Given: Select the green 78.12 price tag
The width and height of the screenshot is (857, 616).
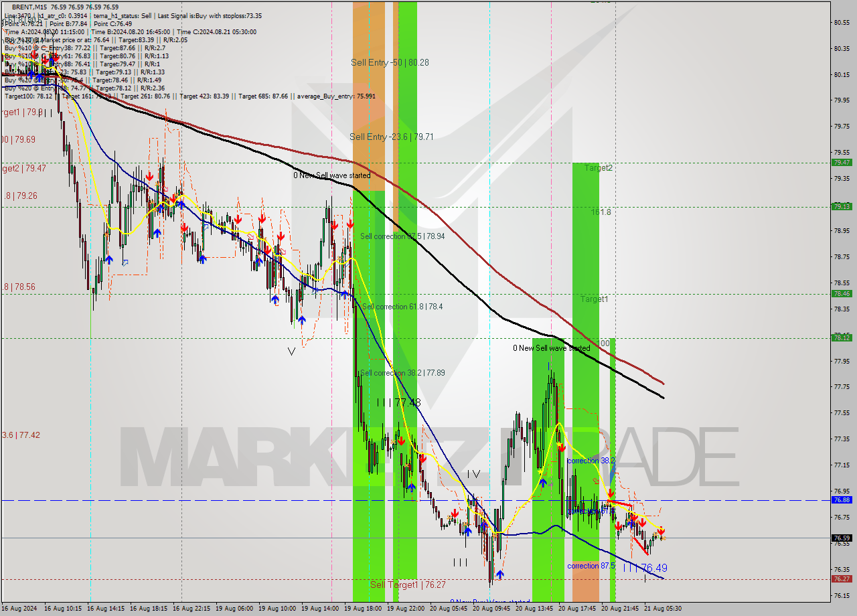Looking at the screenshot, I should coord(842,337).
